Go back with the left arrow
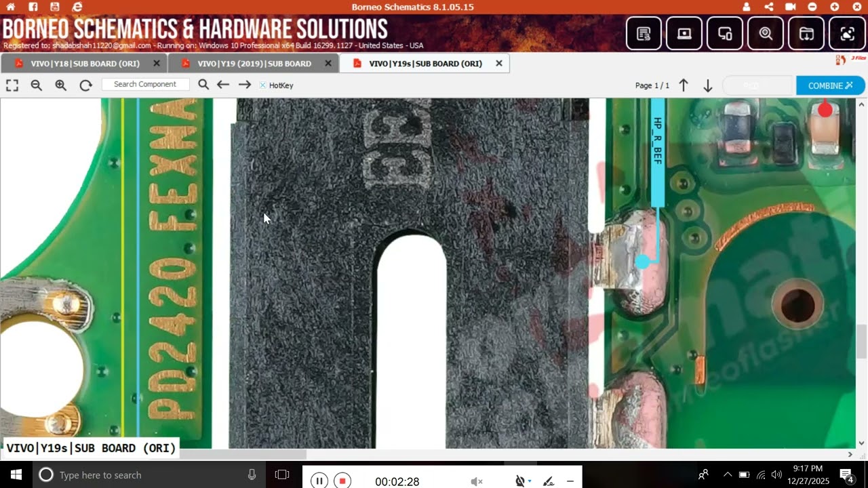 tap(223, 85)
